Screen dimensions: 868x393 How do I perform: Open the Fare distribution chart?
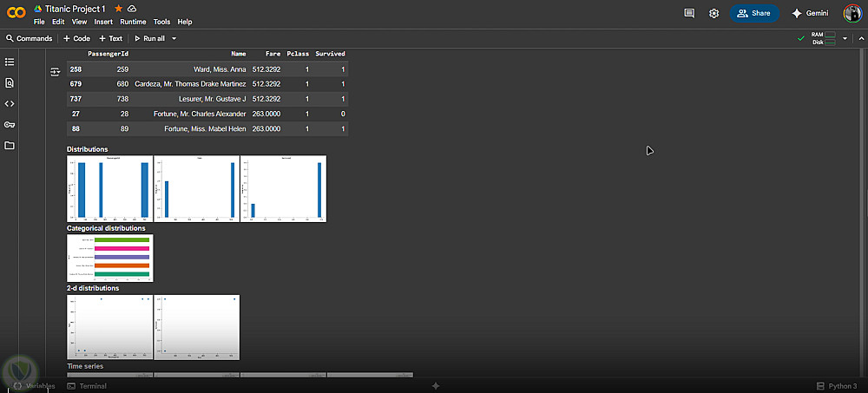[196, 189]
